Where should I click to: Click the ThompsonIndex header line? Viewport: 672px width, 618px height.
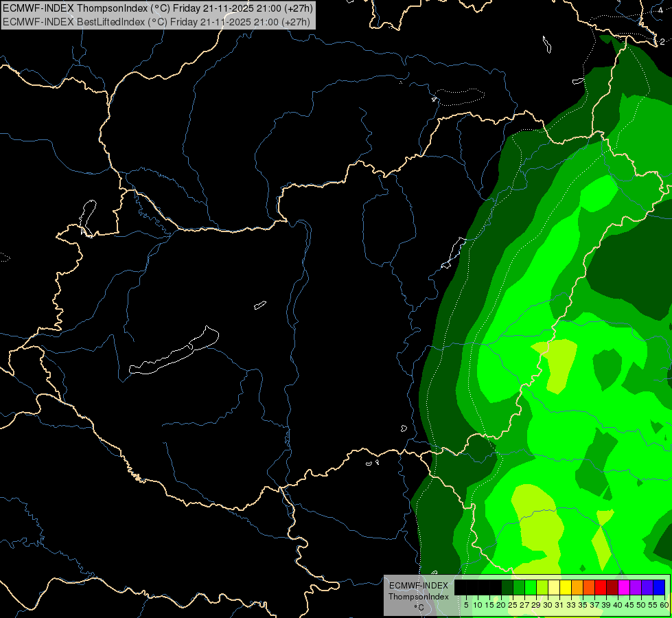click(x=158, y=8)
